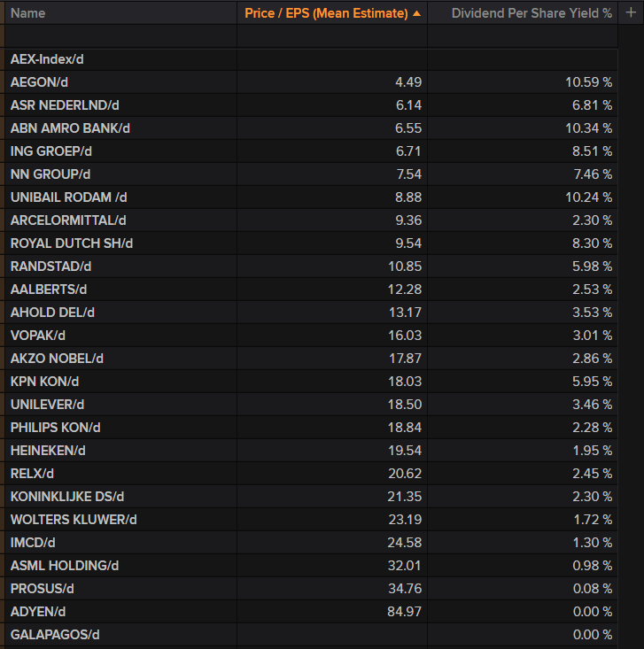Click UNILEVER dividend yield 3.46 %
The image size is (644, 649).
coord(593,405)
